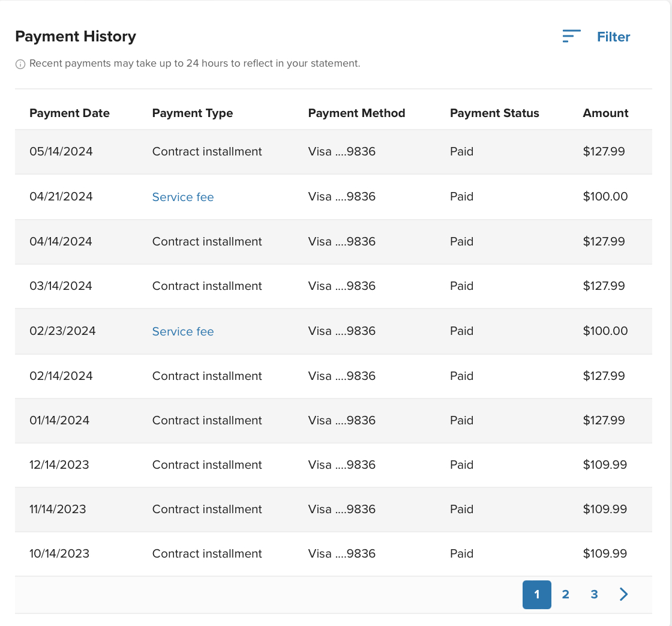Sort by the Payment Type column header

(193, 113)
